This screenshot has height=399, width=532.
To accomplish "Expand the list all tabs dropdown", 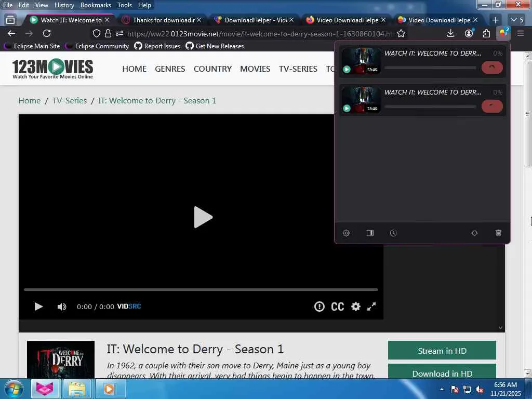I will coord(517,20).
